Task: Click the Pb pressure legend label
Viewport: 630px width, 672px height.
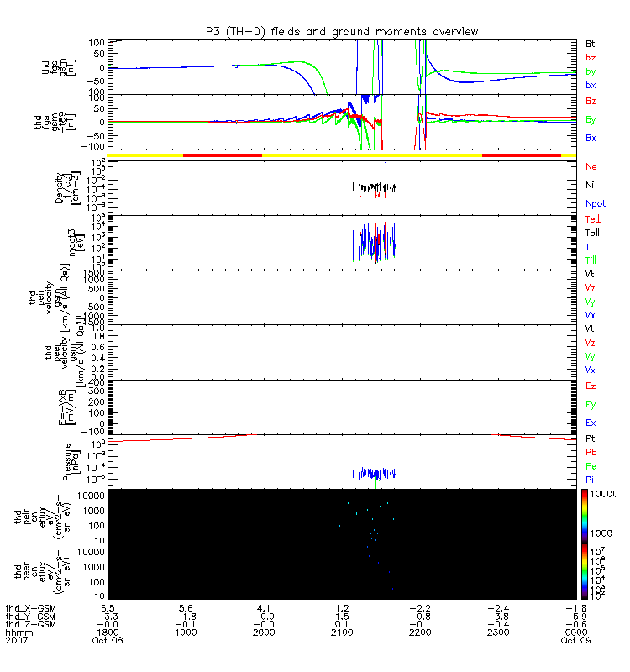Action: (591, 452)
